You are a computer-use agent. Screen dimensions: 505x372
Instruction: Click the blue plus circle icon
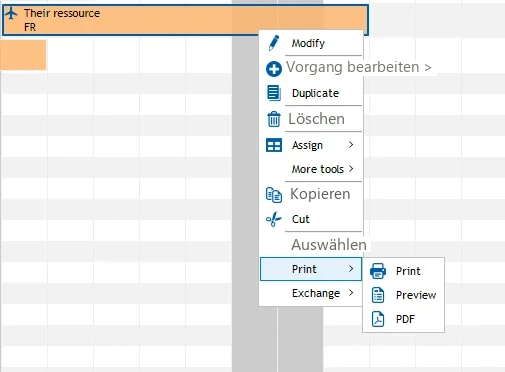[274, 69]
